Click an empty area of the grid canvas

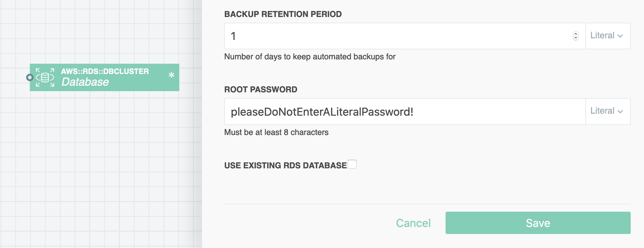(x=100, y=167)
